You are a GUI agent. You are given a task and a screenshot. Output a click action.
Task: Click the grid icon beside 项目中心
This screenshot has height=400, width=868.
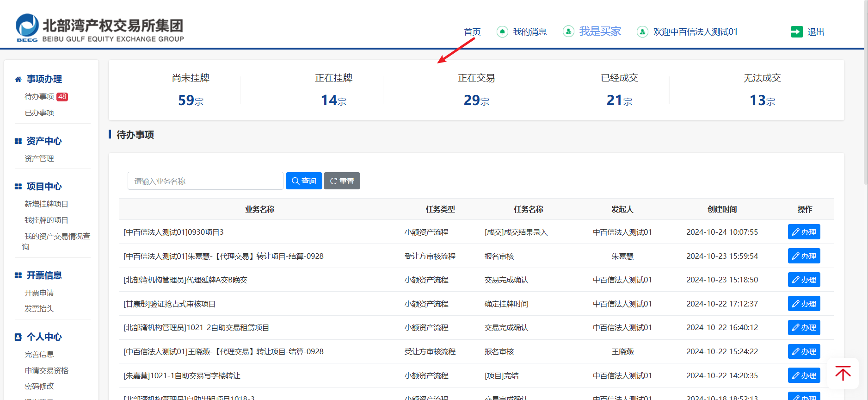point(18,187)
